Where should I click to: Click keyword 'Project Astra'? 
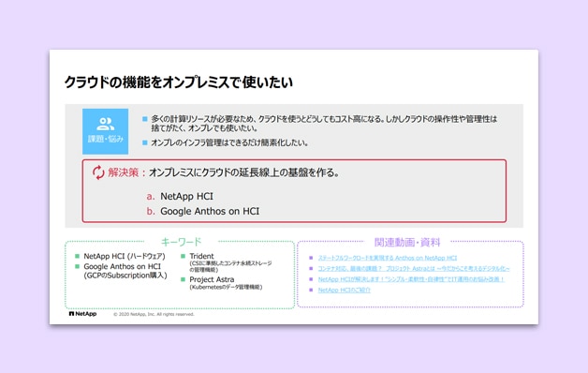[212, 279]
